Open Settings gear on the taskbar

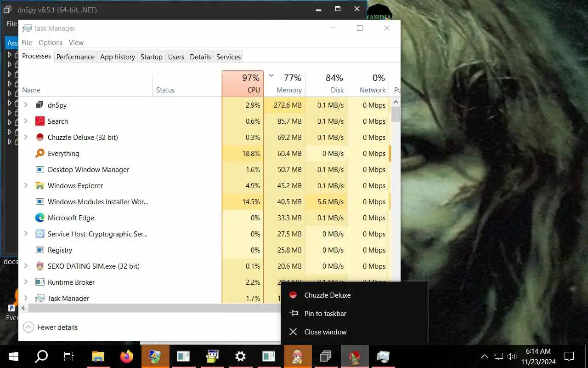click(240, 356)
